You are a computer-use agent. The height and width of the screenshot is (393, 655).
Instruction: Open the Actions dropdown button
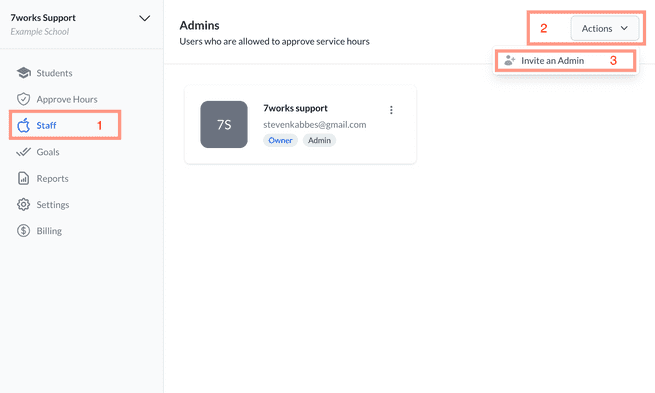click(x=605, y=28)
